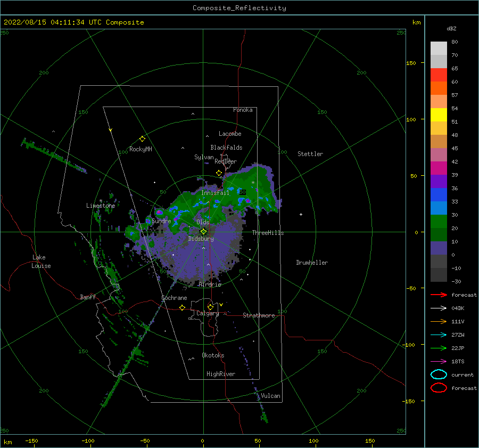Select the magenta 18TS arrow legend icon
The width and height of the screenshot is (479, 448).
tap(439, 362)
